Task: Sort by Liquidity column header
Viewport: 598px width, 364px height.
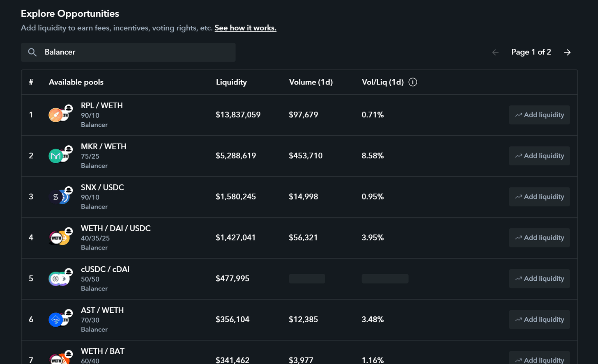Action: (231, 82)
